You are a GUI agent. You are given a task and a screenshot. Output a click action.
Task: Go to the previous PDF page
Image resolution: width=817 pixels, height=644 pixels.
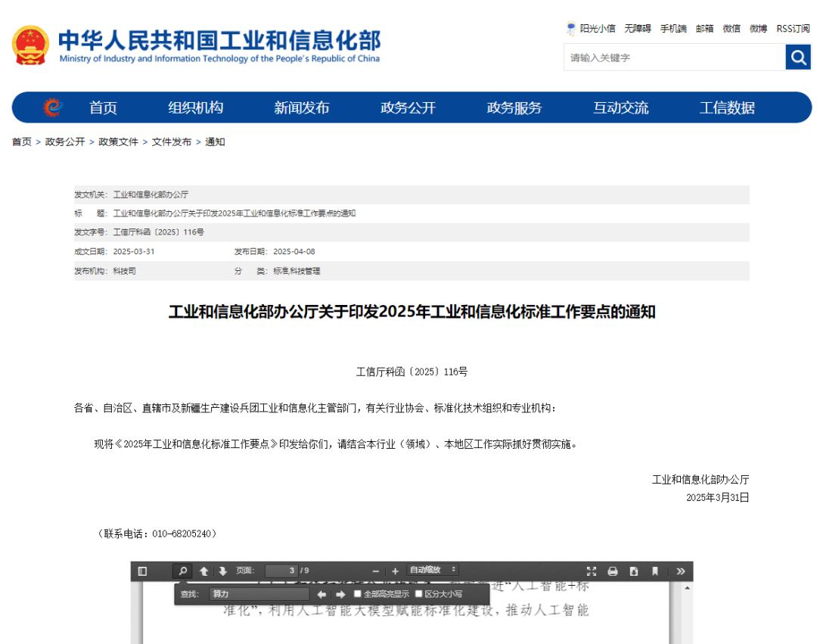pos(203,571)
